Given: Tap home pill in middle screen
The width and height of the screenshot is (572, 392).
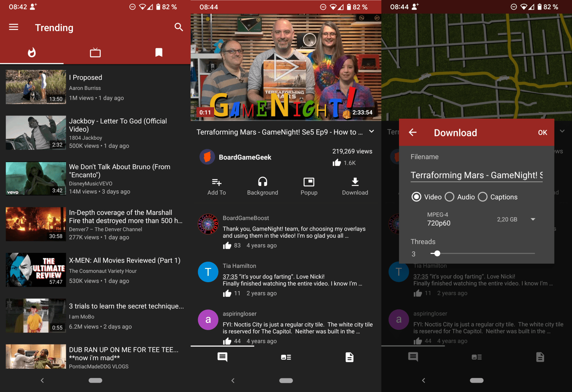Looking at the screenshot, I should click(286, 381).
